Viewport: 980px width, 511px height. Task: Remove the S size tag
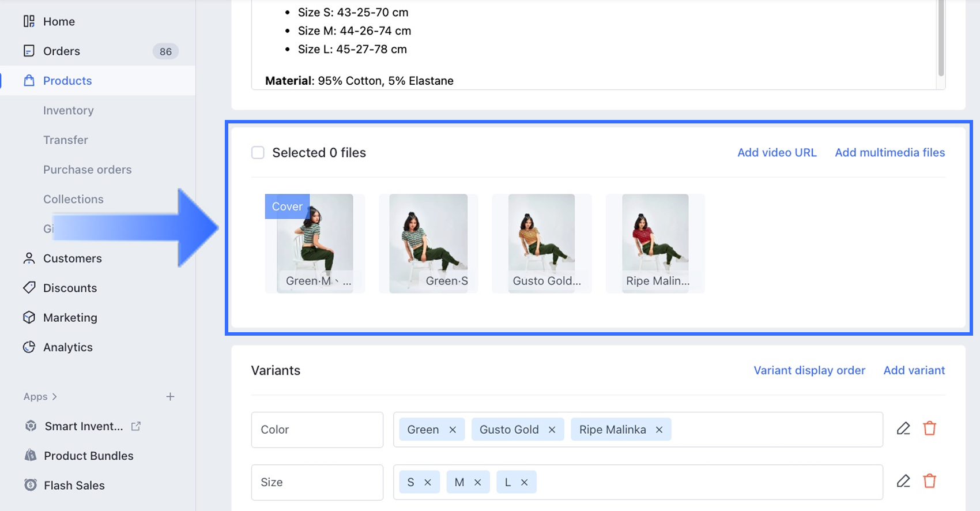[428, 482]
